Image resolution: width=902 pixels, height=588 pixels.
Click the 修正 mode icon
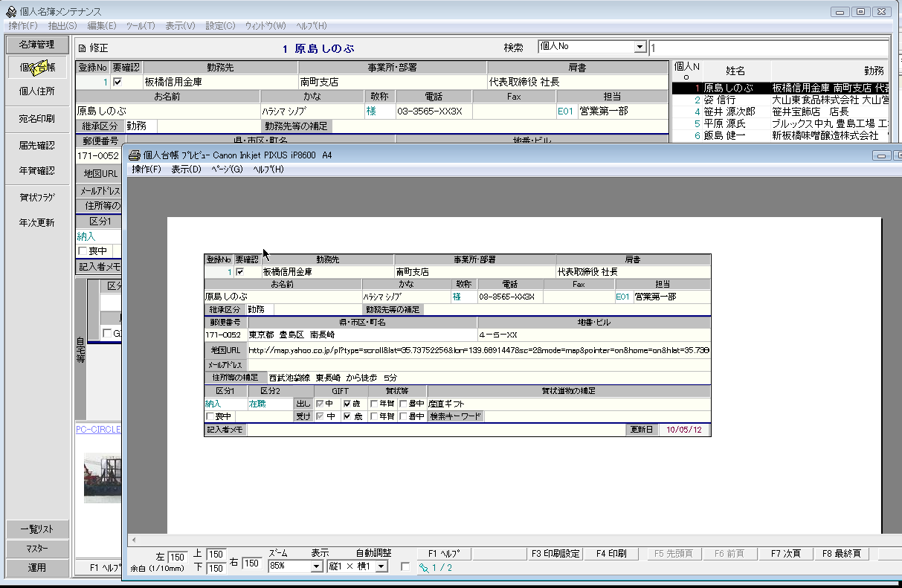tap(82, 48)
